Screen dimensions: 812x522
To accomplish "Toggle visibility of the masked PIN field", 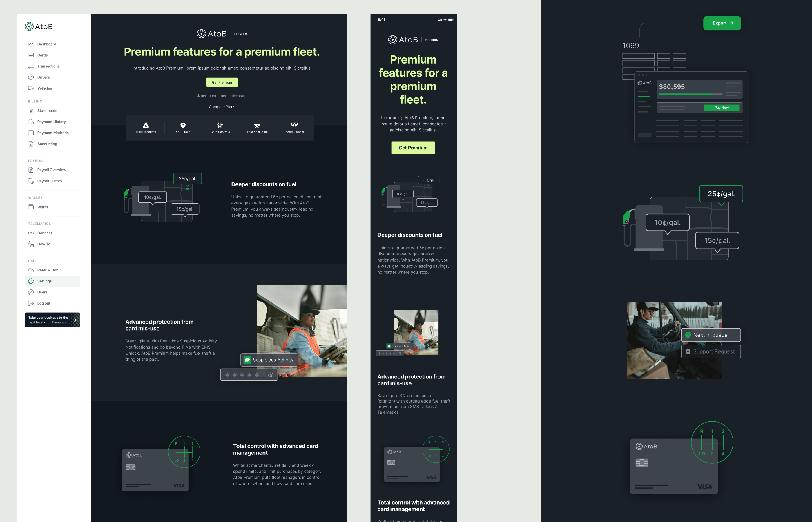I will (x=271, y=375).
